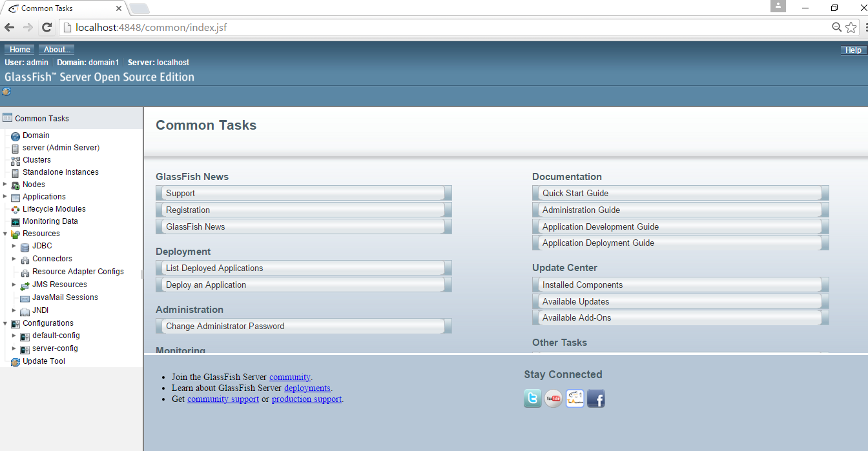The height and width of the screenshot is (451, 868).
Task: Open the Registration task
Action: point(304,210)
